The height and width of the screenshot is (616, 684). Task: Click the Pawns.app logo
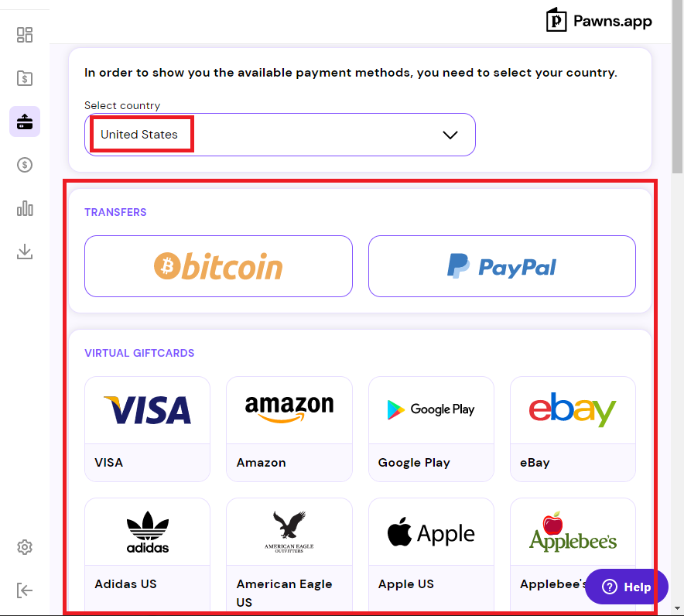point(599,20)
